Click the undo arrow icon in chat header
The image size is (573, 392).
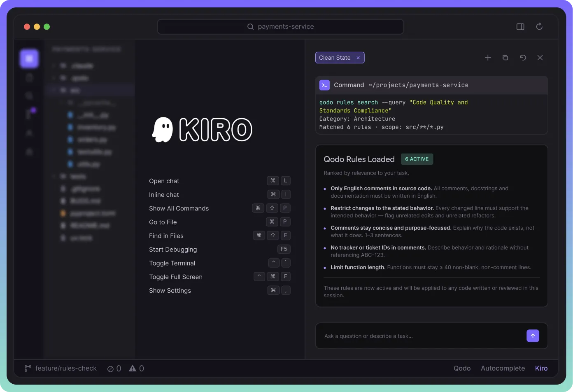pyautogui.click(x=523, y=58)
